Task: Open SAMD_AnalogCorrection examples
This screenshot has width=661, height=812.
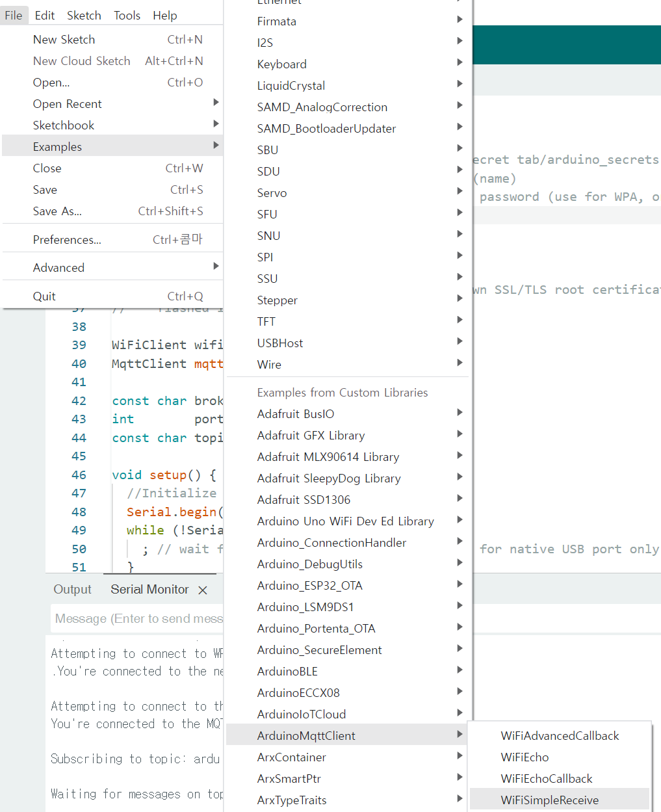Action: (x=348, y=107)
